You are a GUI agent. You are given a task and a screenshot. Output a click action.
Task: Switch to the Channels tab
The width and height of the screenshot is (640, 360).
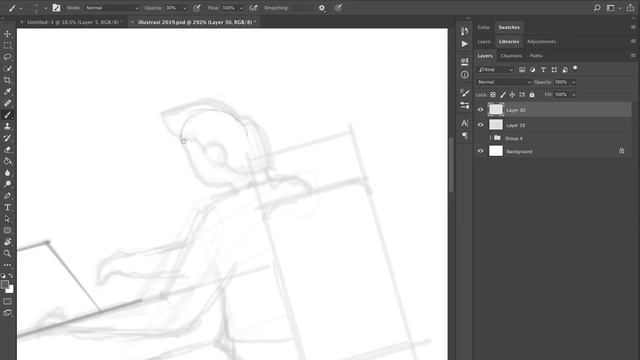511,56
